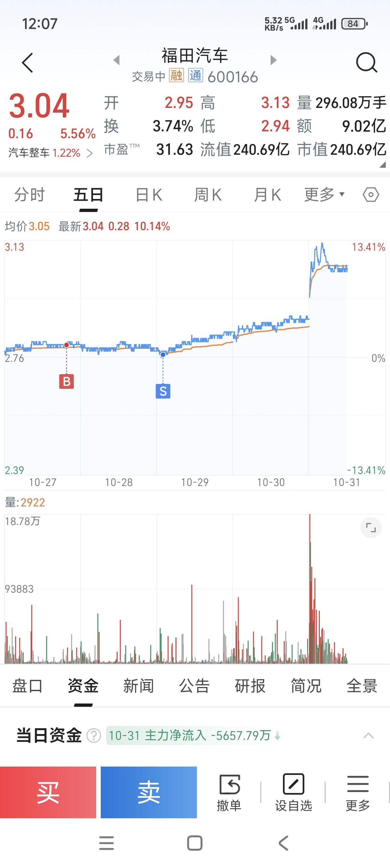Viewport: 390px width, 868px height.
Task: Tap the blue S sell marker on chart
Action: 163,391
